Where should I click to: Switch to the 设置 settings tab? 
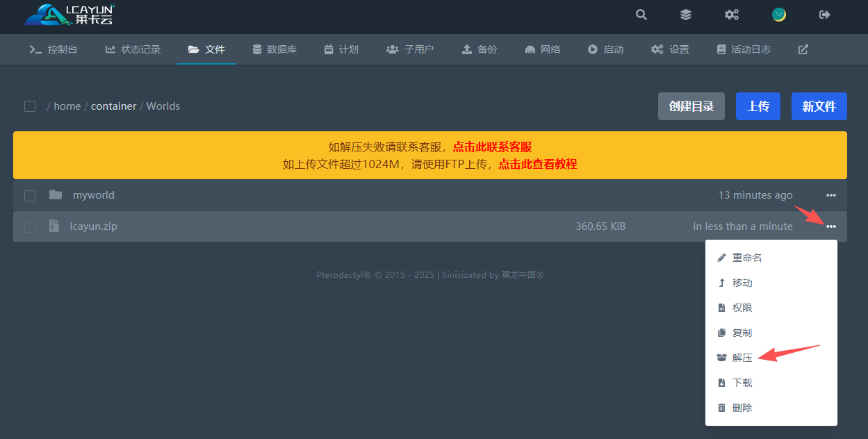click(x=670, y=49)
